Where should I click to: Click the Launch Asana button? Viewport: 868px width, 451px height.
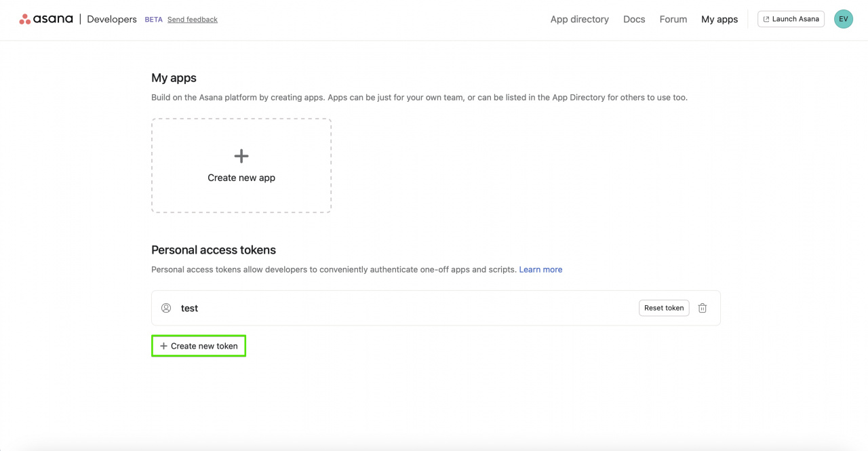tap(791, 19)
